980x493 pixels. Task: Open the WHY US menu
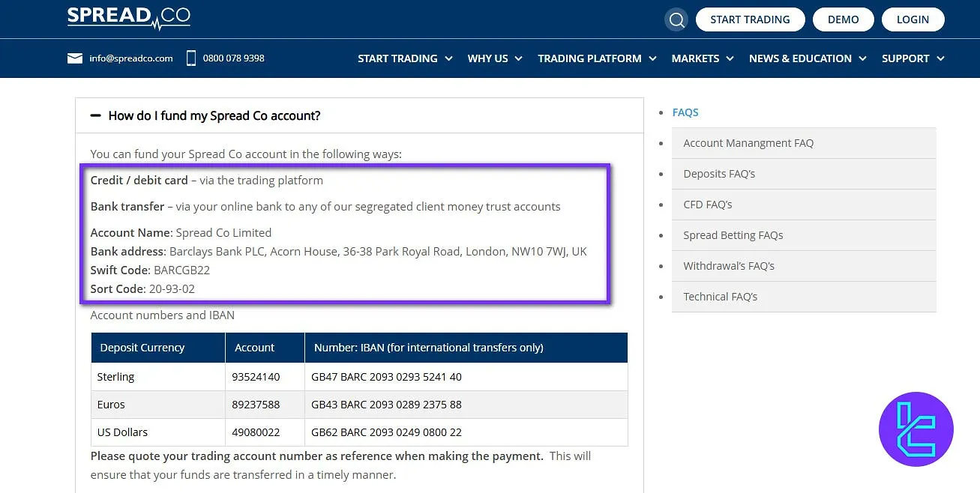pos(489,58)
